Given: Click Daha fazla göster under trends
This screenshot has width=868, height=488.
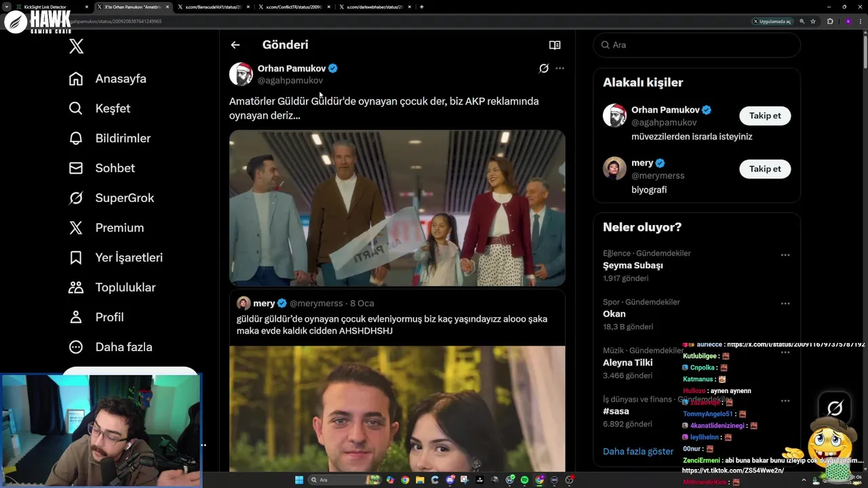Looking at the screenshot, I should (638, 451).
